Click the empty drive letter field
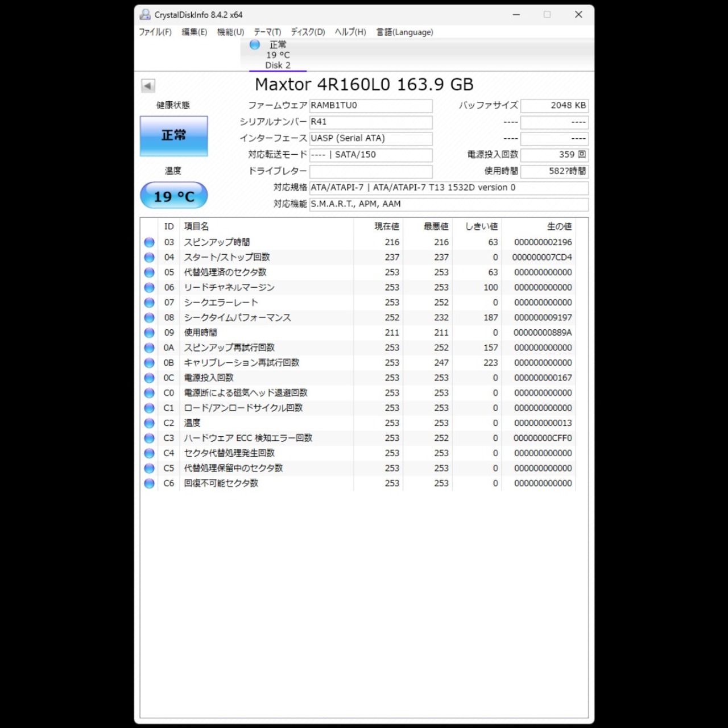Image resolution: width=728 pixels, height=728 pixels. [371, 172]
